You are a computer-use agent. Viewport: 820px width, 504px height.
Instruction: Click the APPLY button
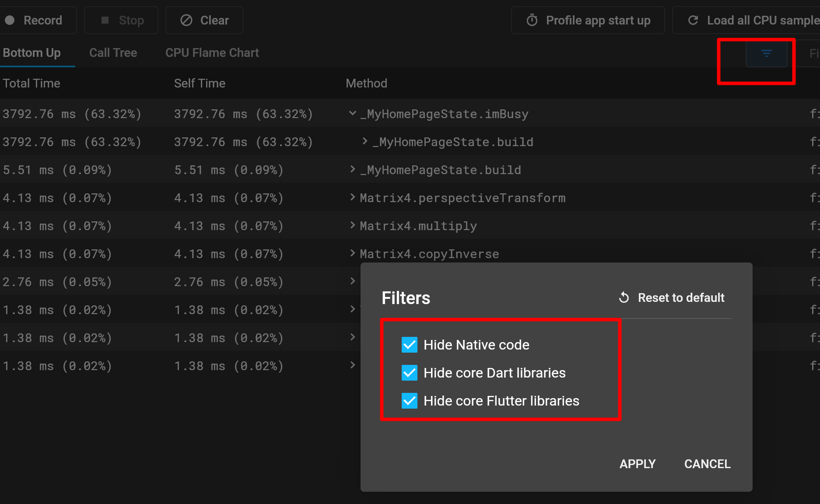[638, 464]
